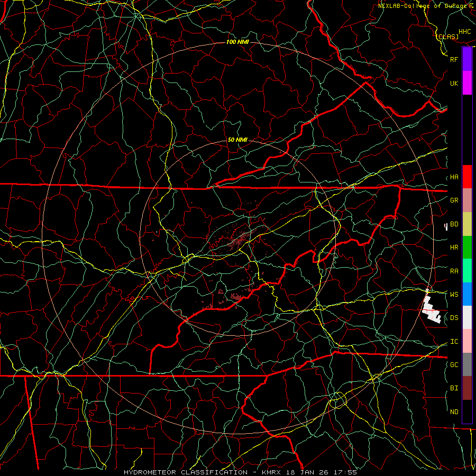Click the GR legend label
Viewport: 476px width, 476px height.
click(x=454, y=200)
